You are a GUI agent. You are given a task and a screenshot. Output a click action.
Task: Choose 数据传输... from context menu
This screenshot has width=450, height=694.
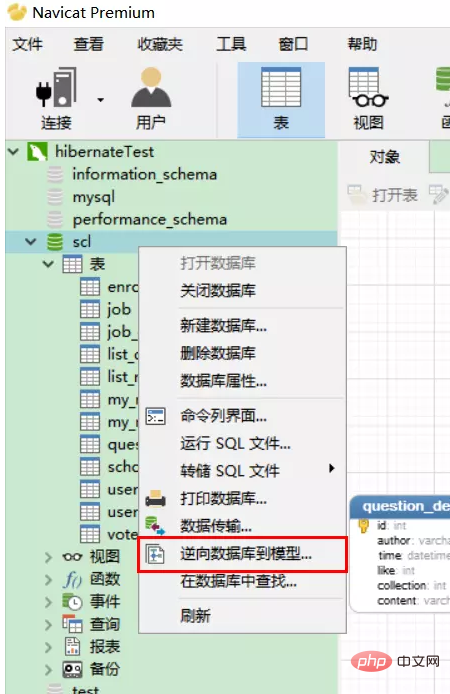(216, 526)
